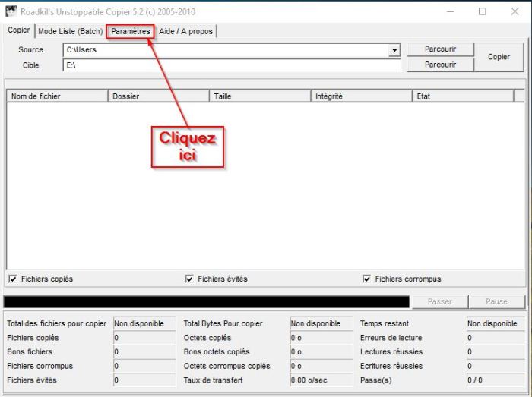
Task: Open the Aide / A propos tab
Action: pyautogui.click(x=185, y=31)
